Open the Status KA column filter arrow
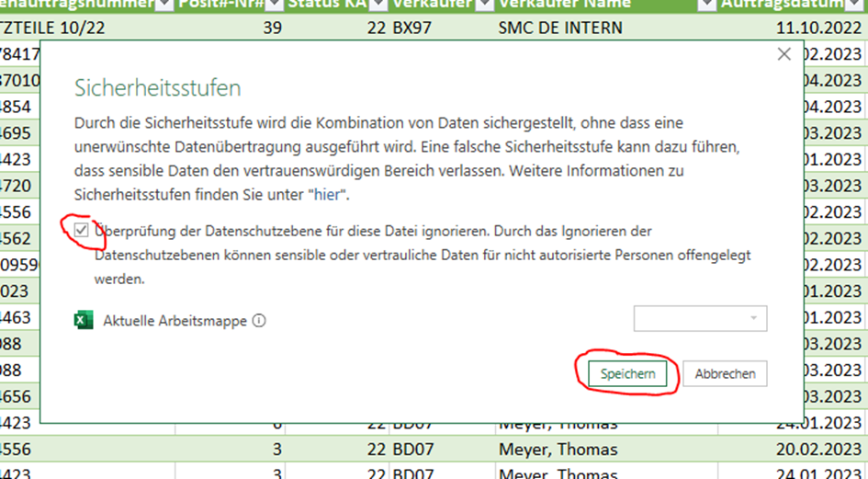This screenshot has width=868, height=479. pyautogui.click(x=377, y=5)
